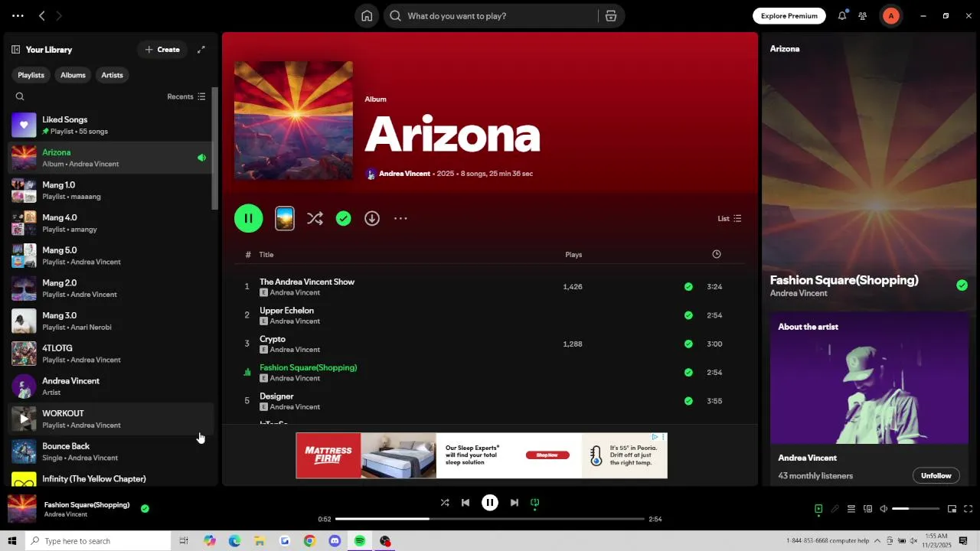Open the Miniplayer
The width and height of the screenshot is (980, 551).
pos(952,509)
